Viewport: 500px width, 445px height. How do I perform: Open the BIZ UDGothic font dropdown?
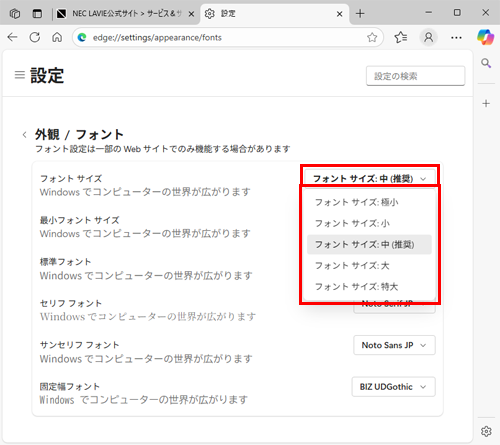pyautogui.click(x=393, y=387)
